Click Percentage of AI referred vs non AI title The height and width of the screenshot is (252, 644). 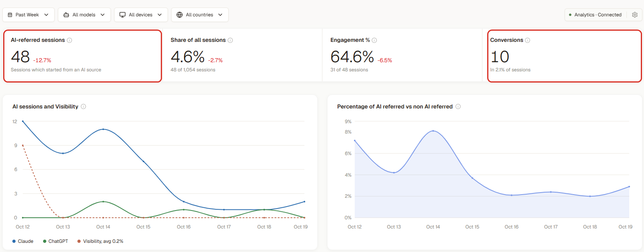pyautogui.click(x=395, y=106)
